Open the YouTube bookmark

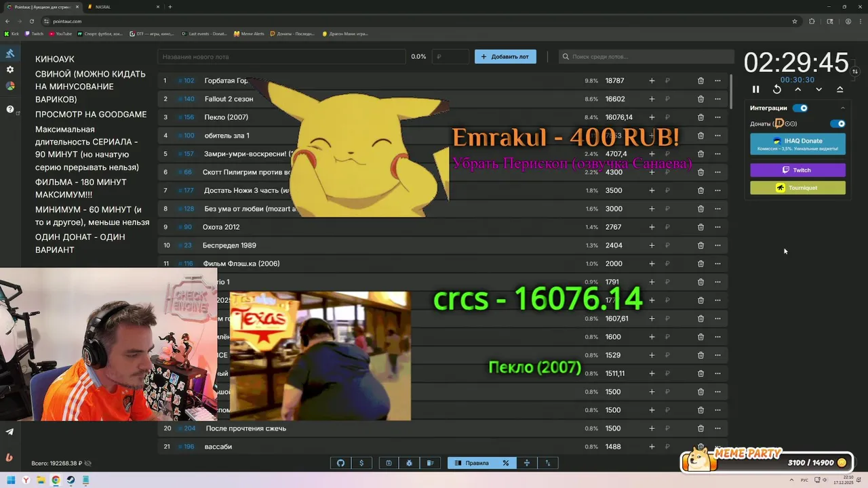pyautogui.click(x=60, y=33)
